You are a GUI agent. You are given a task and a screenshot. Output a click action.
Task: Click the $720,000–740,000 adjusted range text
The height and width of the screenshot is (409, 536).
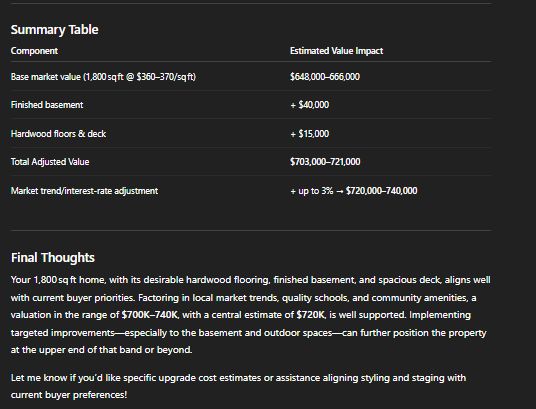click(x=381, y=190)
